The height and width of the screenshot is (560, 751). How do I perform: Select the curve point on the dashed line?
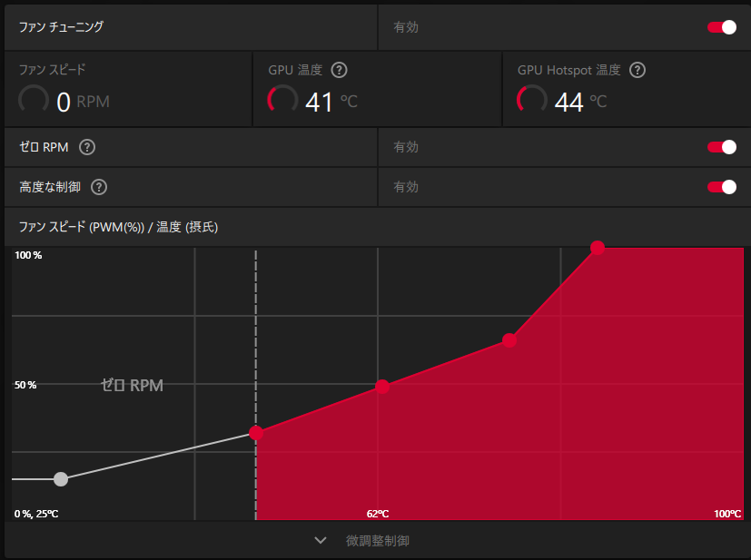[x=256, y=433]
